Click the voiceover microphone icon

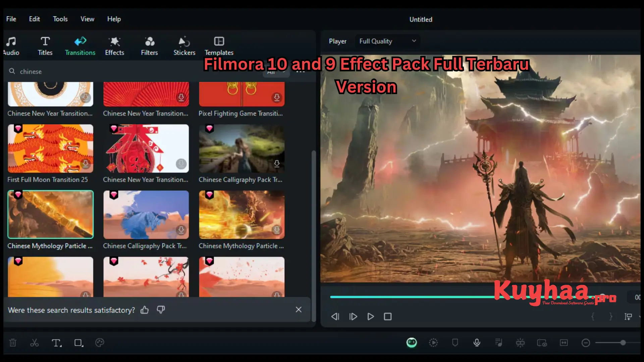click(x=476, y=343)
